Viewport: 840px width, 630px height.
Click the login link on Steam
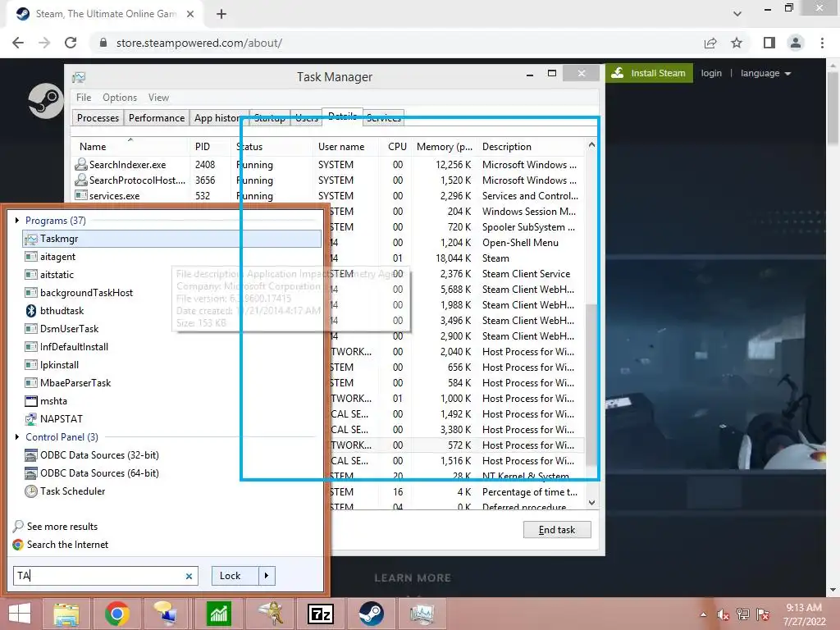coord(711,73)
